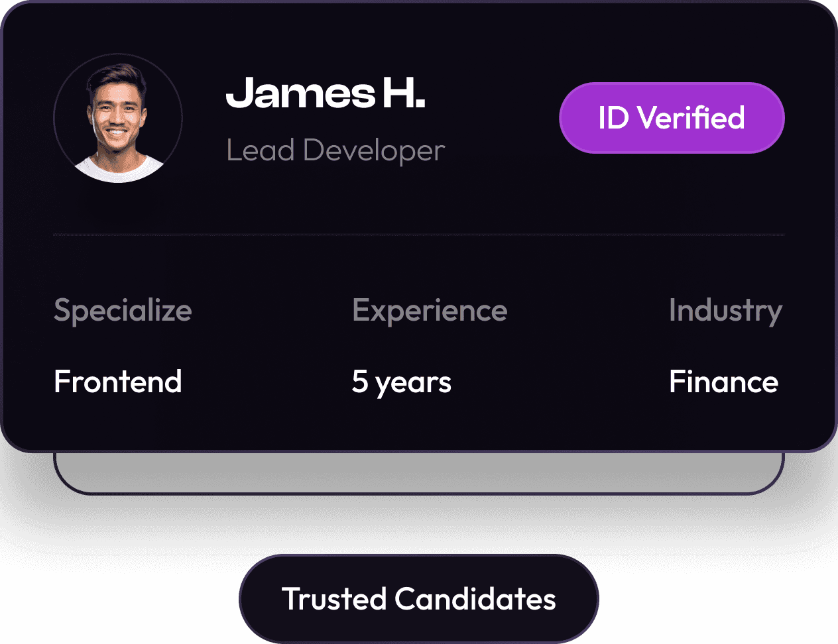This screenshot has height=644, width=838.
Task: Click the Industry column label
Action: (725, 310)
